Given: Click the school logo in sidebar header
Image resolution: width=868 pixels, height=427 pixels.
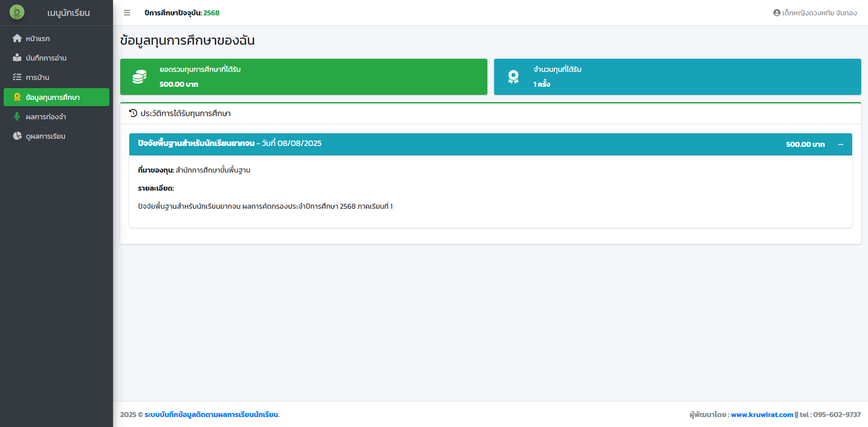Looking at the screenshot, I should click(17, 12).
